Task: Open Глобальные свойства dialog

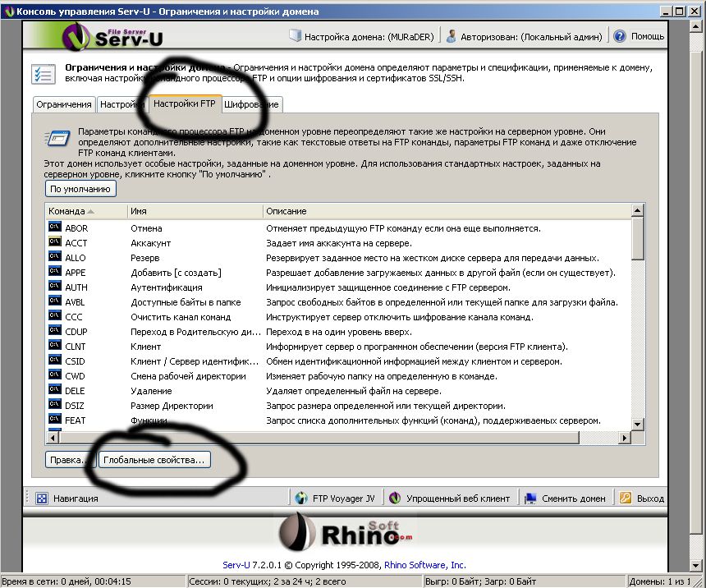Action: tap(154, 460)
